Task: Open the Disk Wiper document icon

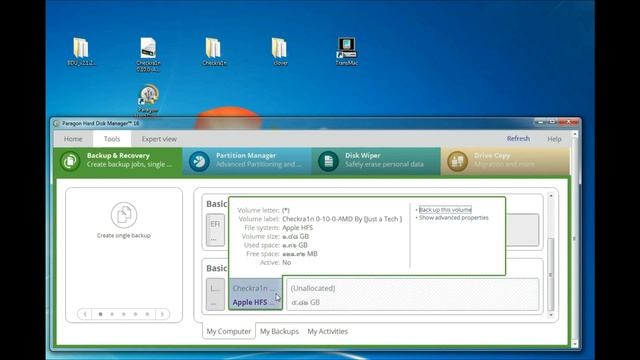Action: click(x=328, y=161)
